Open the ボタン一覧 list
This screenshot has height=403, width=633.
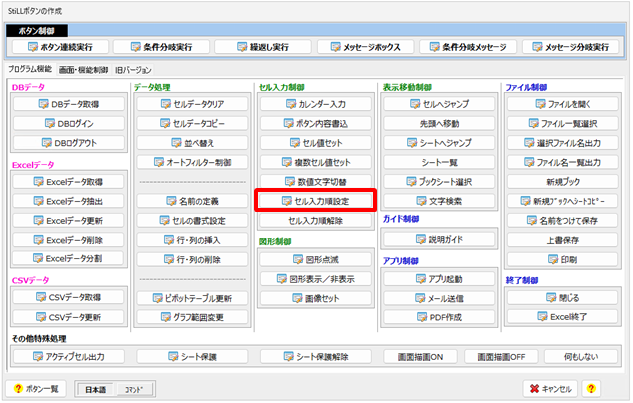[x=36, y=388]
